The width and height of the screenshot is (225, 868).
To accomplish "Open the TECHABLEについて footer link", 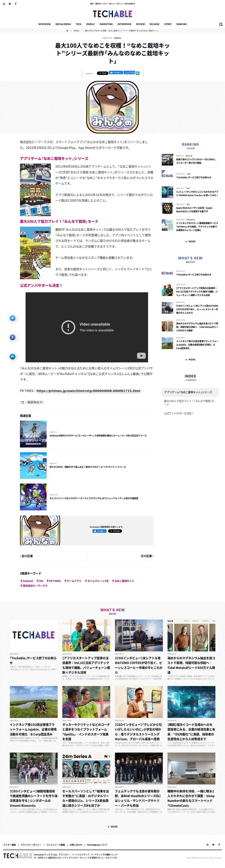I will click(x=97, y=845).
